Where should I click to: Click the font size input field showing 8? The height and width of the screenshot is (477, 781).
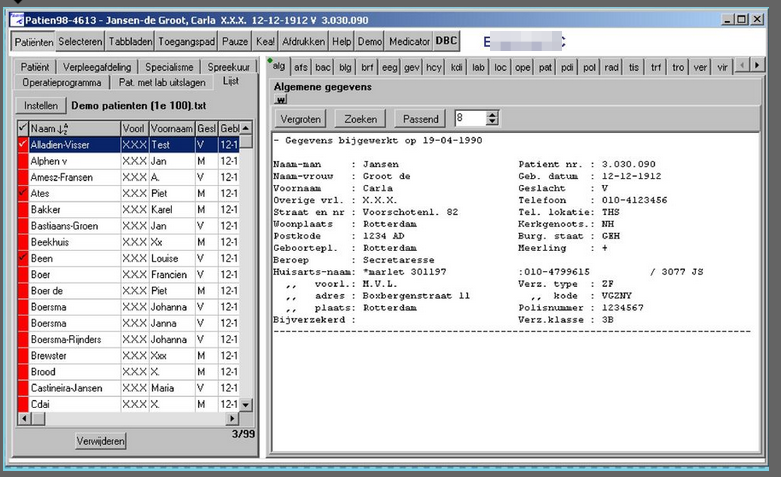point(469,119)
